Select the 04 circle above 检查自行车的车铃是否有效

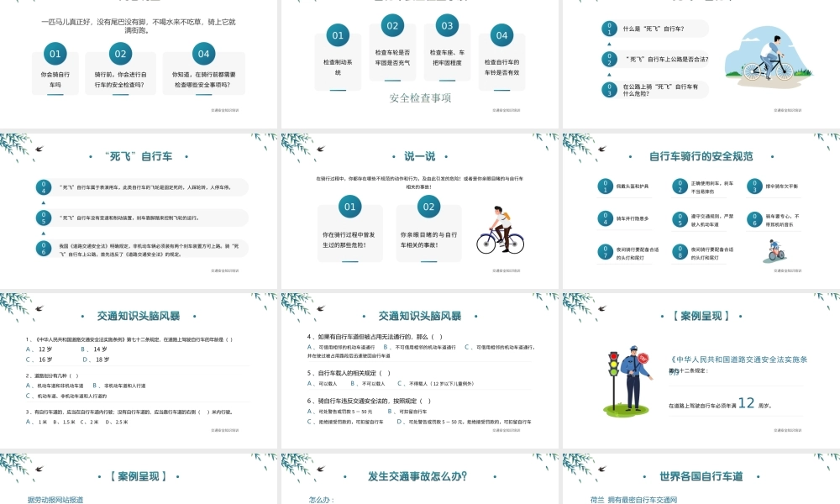[501, 35]
